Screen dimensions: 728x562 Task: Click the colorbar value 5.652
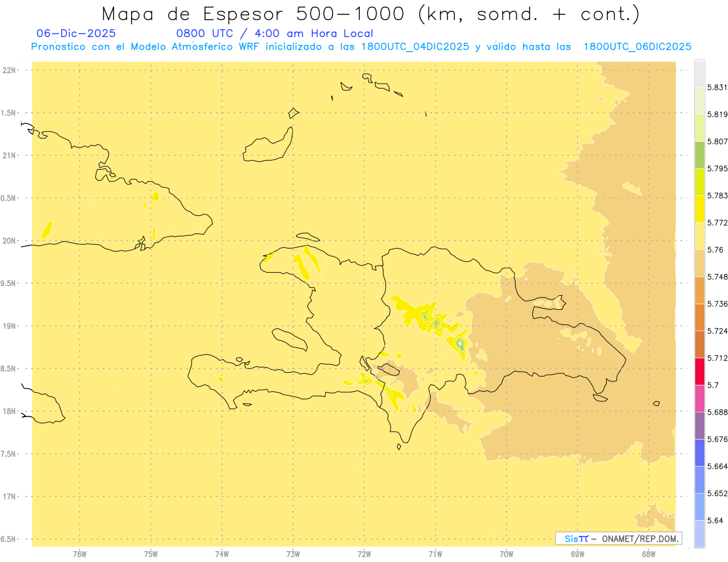click(717, 493)
